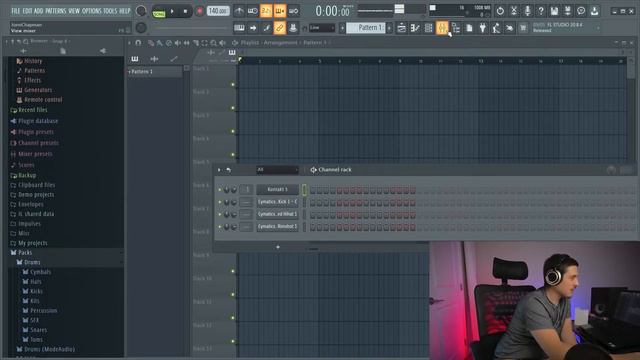Expand the Kicks folder
This screenshot has height=360, width=640.
tap(36, 291)
